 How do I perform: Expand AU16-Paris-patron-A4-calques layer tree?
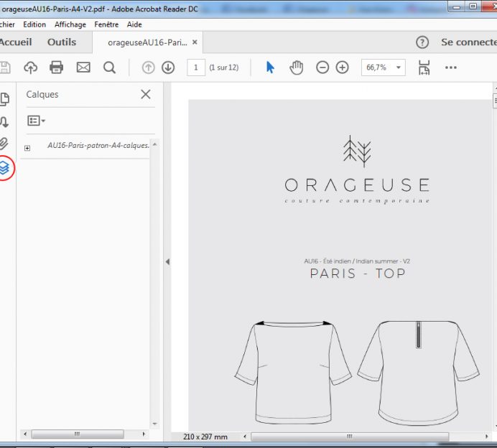(27, 148)
